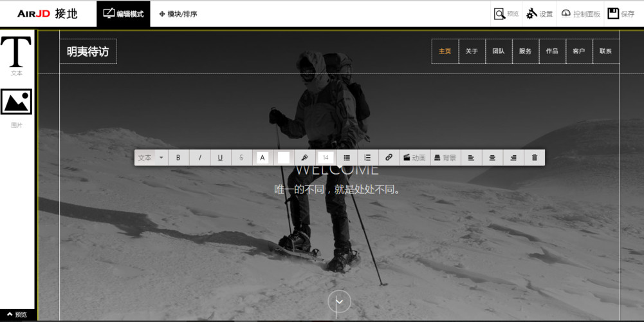
Task: Select the 客户 navigation item
Action: click(x=578, y=52)
